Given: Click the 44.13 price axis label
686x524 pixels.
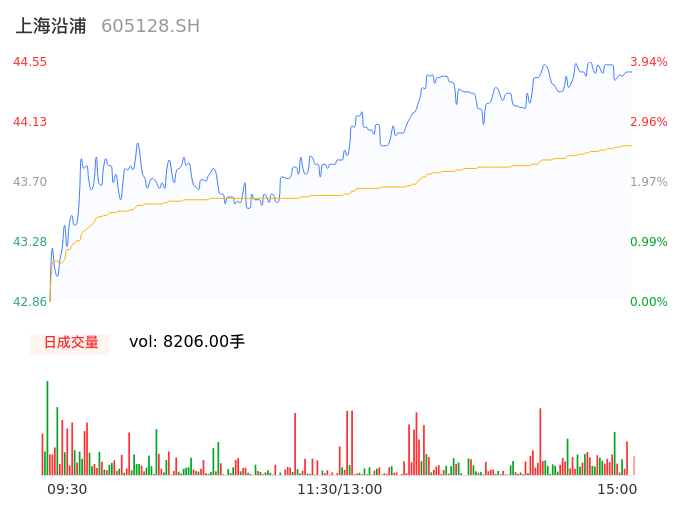Looking at the screenshot, I should tap(30, 122).
